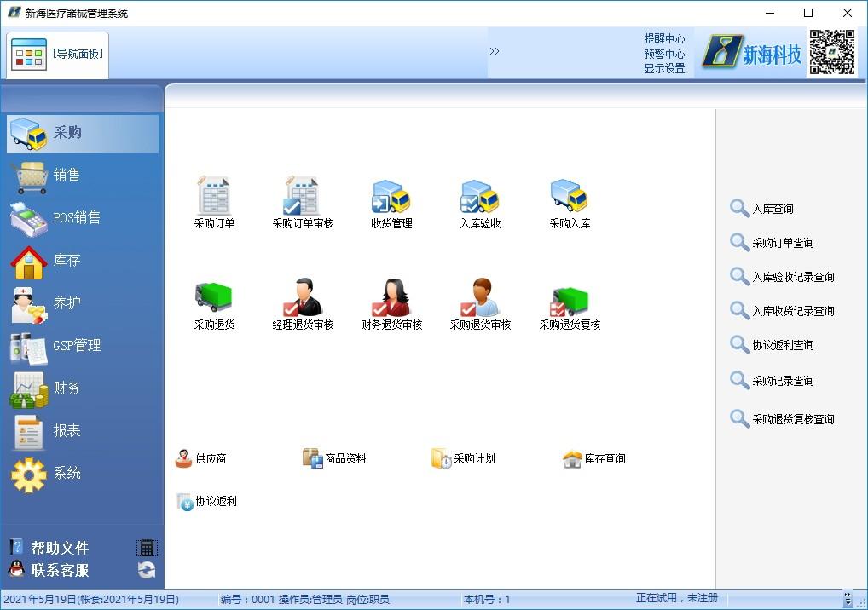Click 正在试用，未注册 status text
The height and width of the screenshot is (610, 868).
tap(676, 598)
